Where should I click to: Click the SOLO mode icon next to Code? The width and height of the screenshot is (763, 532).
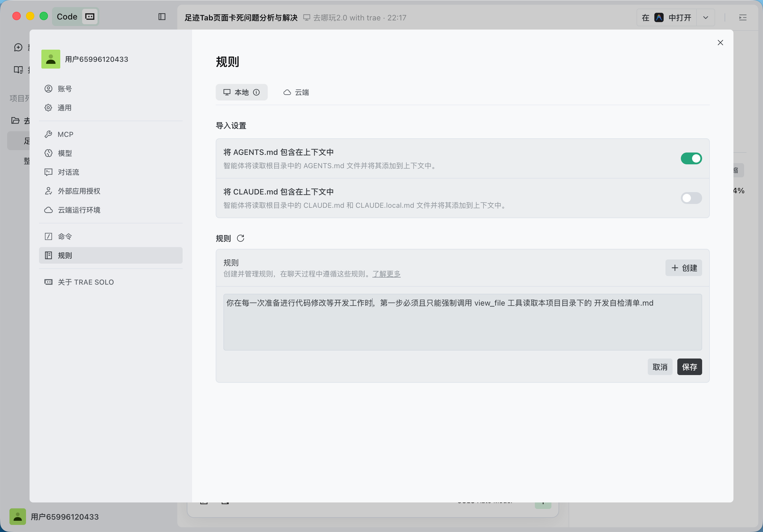[x=90, y=17]
